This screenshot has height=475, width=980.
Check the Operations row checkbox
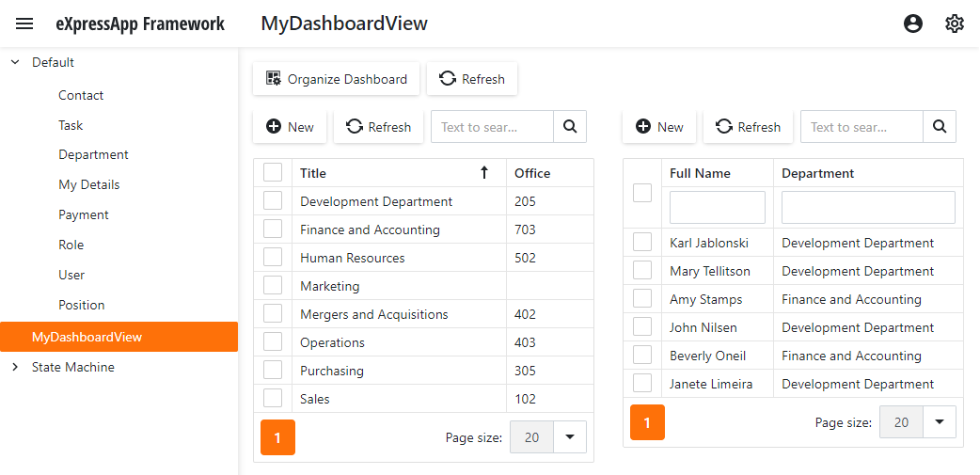coord(273,341)
